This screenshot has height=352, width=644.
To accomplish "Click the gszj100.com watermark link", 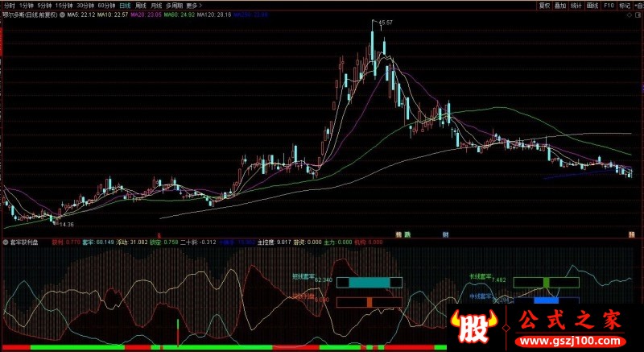I will (x=571, y=341).
